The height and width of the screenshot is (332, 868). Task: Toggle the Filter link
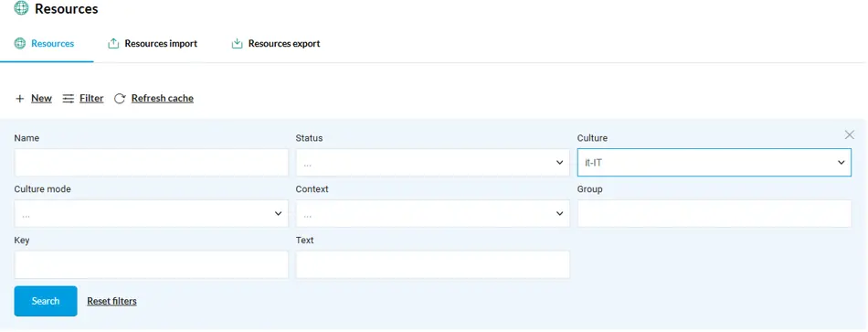coord(91,98)
